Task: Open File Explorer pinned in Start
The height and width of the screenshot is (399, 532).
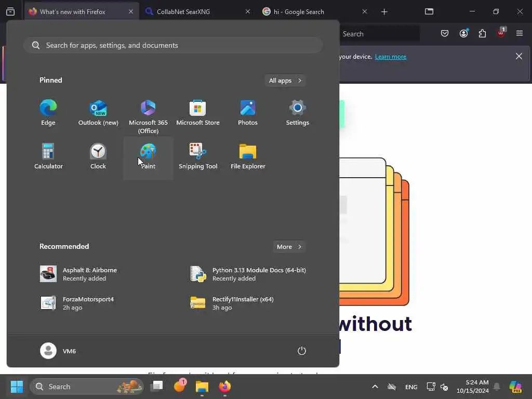Action: tap(248, 157)
